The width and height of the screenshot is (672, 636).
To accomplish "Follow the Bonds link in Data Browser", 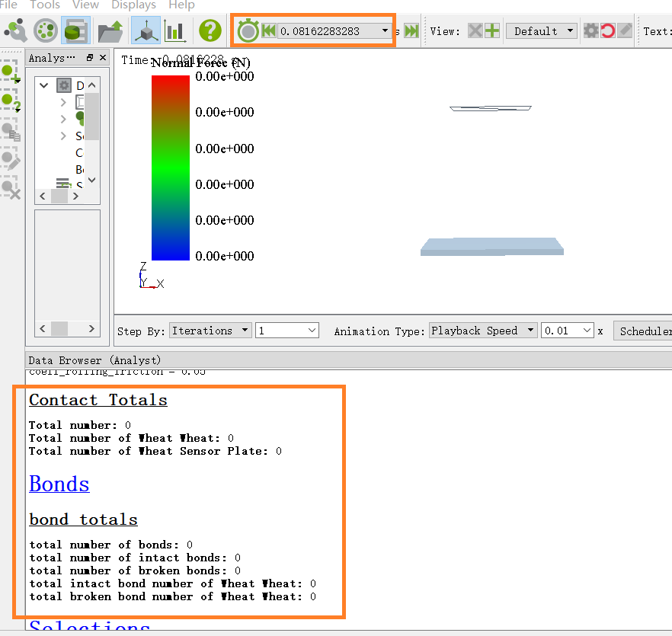I will tap(59, 484).
